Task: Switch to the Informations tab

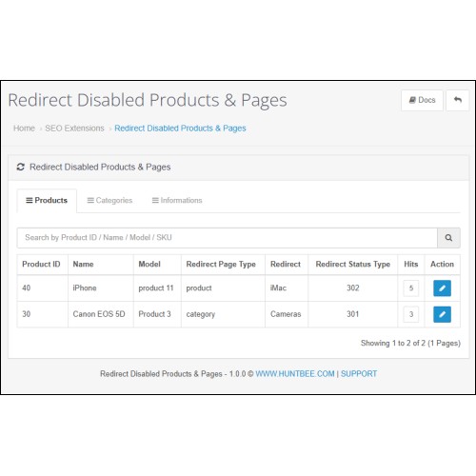Action: coord(177,201)
